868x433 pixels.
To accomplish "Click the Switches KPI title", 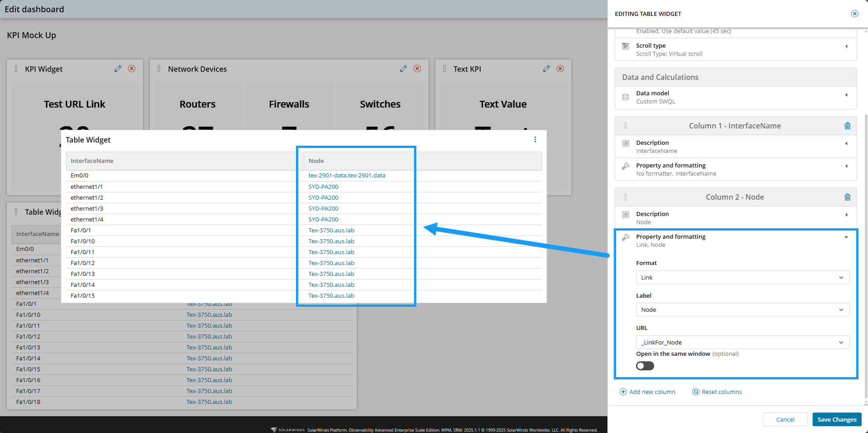I will [380, 104].
